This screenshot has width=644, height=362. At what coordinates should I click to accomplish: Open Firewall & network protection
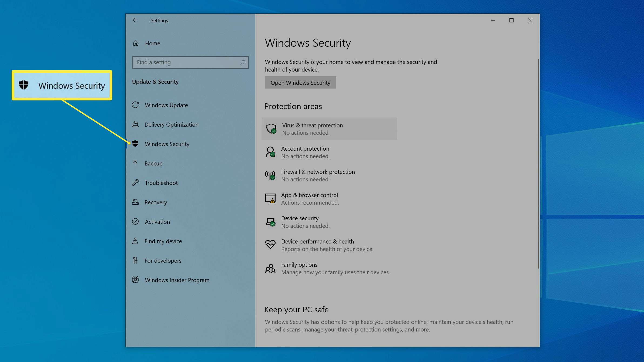(329, 175)
